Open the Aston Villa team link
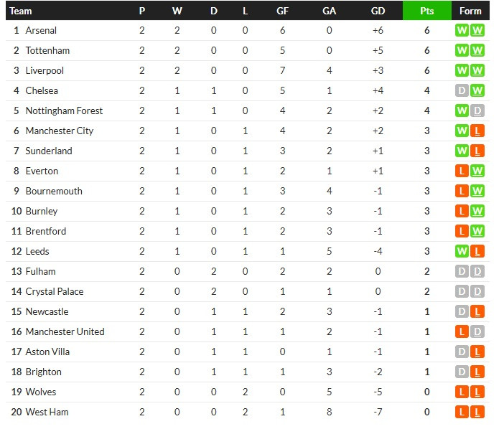 (47, 352)
